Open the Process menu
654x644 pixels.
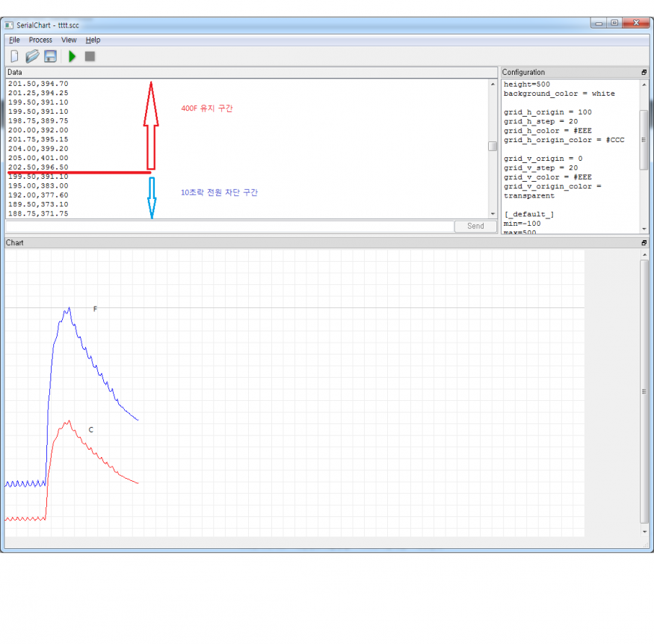pyautogui.click(x=40, y=40)
